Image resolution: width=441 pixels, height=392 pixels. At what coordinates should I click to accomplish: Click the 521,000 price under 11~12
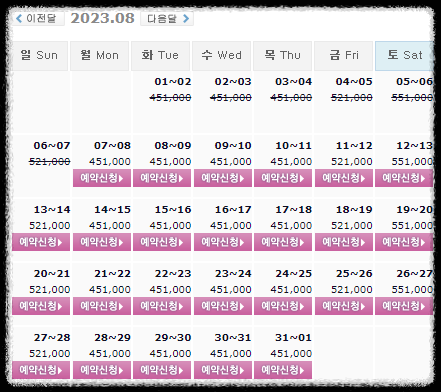point(352,161)
